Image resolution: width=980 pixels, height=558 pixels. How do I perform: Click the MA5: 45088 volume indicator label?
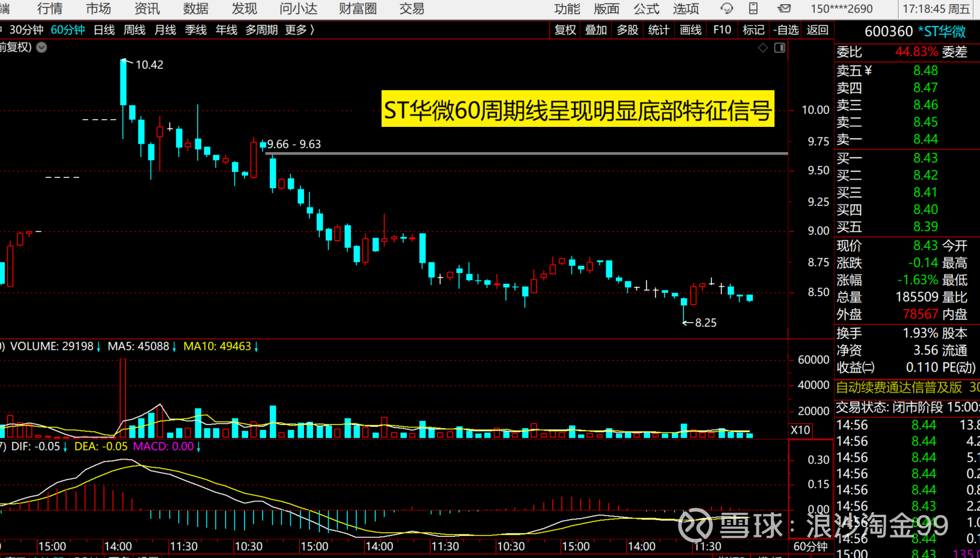point(138,346)
